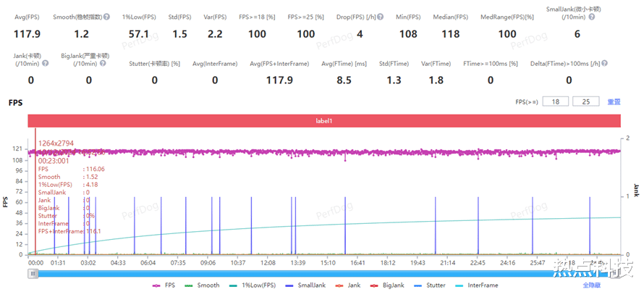
Task: Click the timeline range slider handle
Action: point(33,273)
